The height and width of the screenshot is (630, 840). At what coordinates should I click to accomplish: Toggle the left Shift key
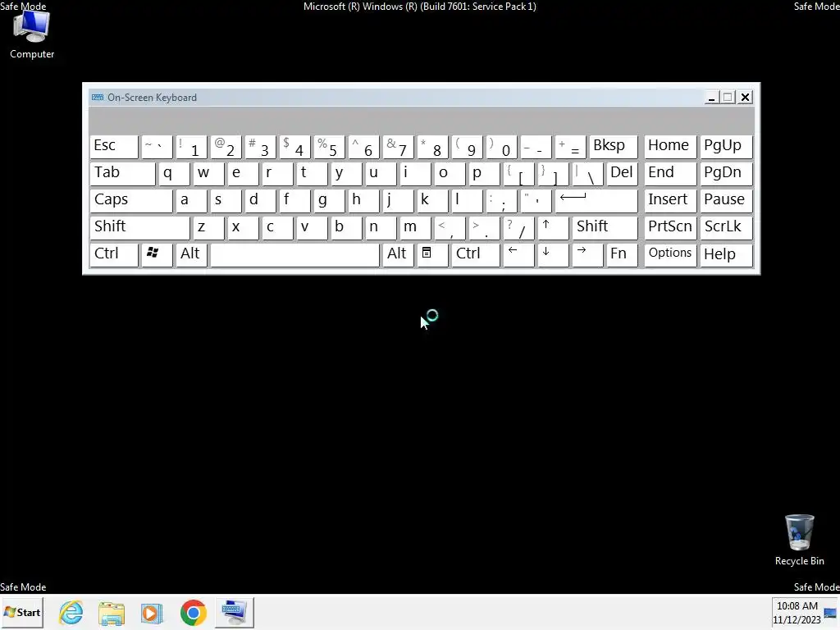coord(139,227)
